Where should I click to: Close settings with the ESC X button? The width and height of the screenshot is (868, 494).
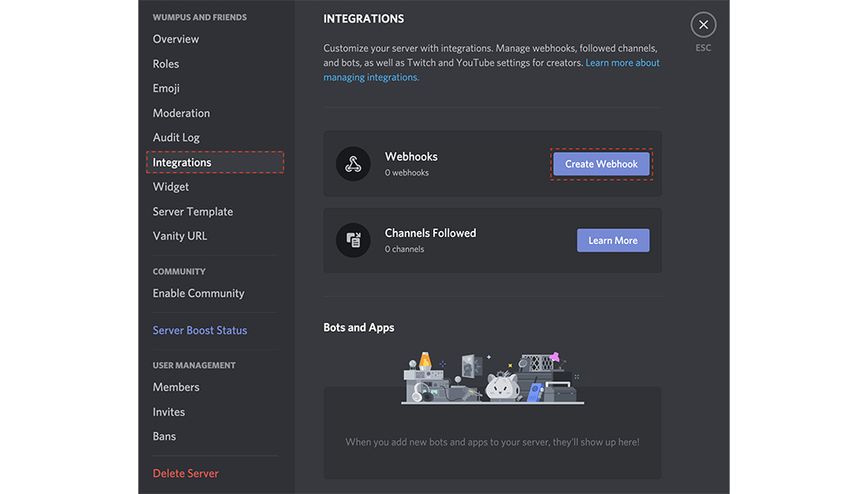(x=703, y=25)
